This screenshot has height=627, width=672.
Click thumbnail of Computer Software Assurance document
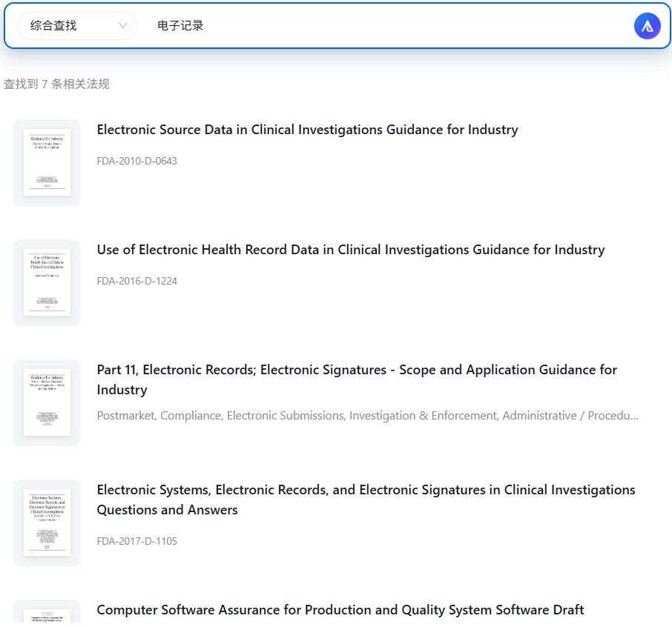point(47,611)
